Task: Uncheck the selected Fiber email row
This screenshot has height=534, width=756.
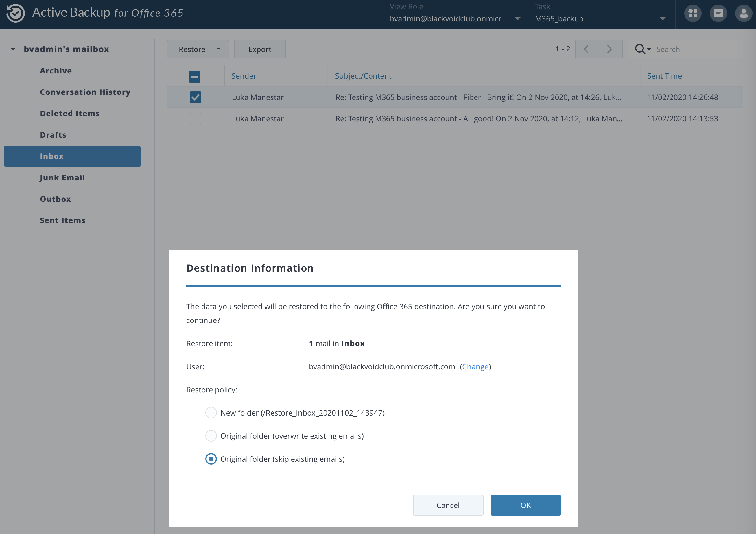Action: 195,97
